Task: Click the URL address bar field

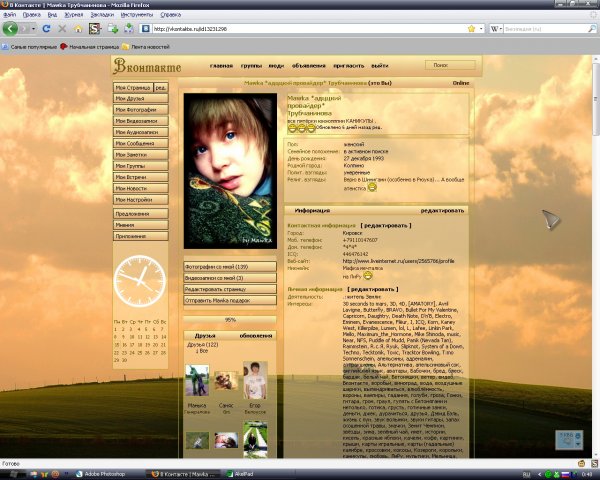Action: point(308,29)
